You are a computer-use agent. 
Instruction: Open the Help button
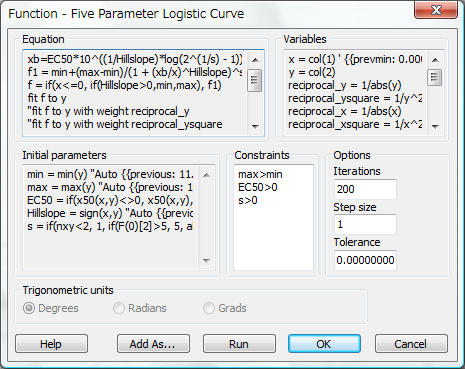pos(51,344)
